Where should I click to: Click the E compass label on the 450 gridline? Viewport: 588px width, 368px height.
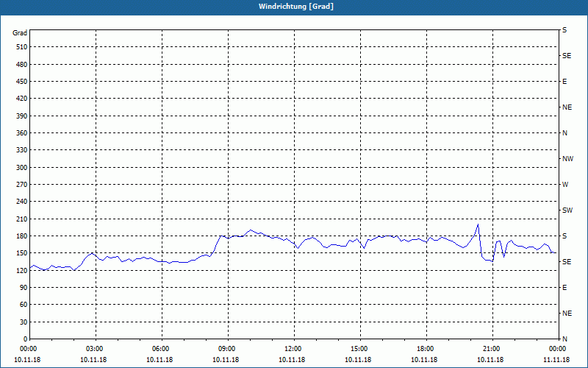[x=564, y=82]
